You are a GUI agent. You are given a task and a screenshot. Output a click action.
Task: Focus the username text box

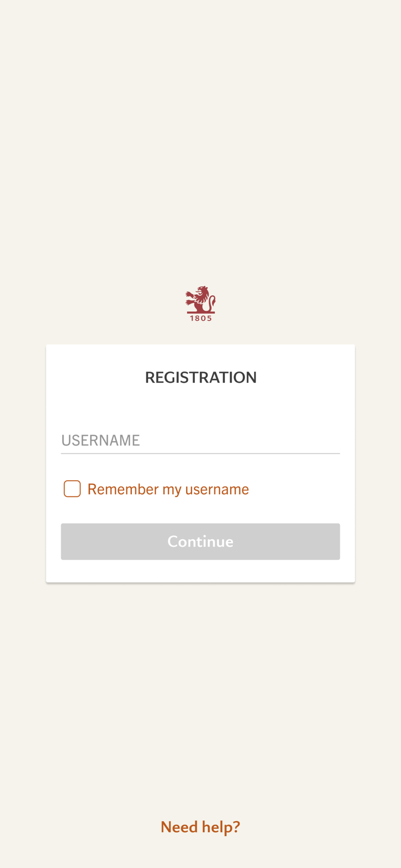click(x=200, y=441)
